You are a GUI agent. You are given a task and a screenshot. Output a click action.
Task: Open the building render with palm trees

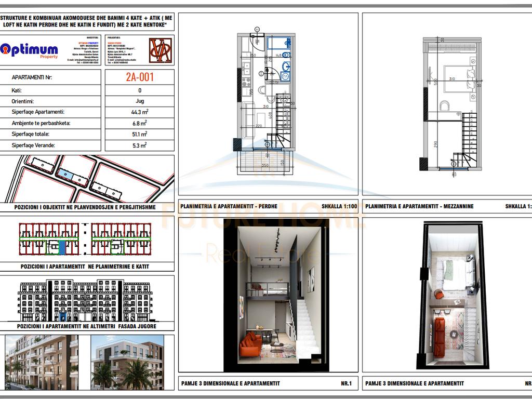point(127,362)
